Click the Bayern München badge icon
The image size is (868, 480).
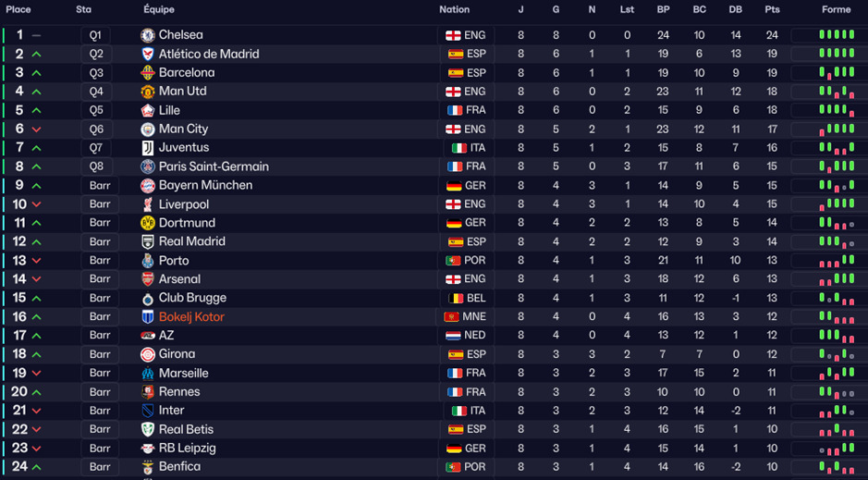pyautogui.click(x=148, y=186)
